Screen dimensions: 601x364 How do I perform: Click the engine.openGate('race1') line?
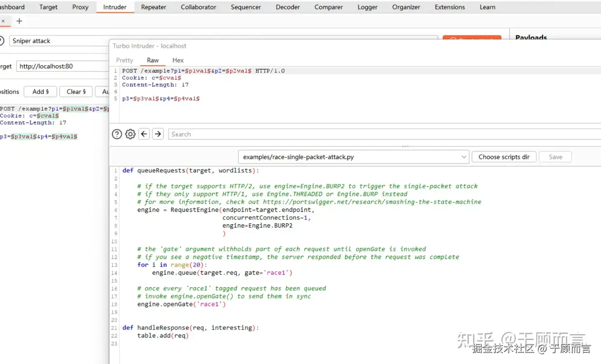click(x=181, y=304)
